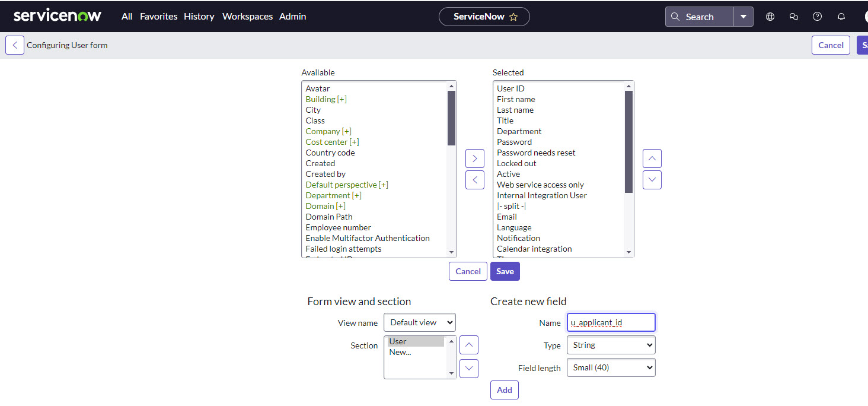Screen dimensions: 868x406
Task: Select User in Section list
Action: tap(416, 341)
